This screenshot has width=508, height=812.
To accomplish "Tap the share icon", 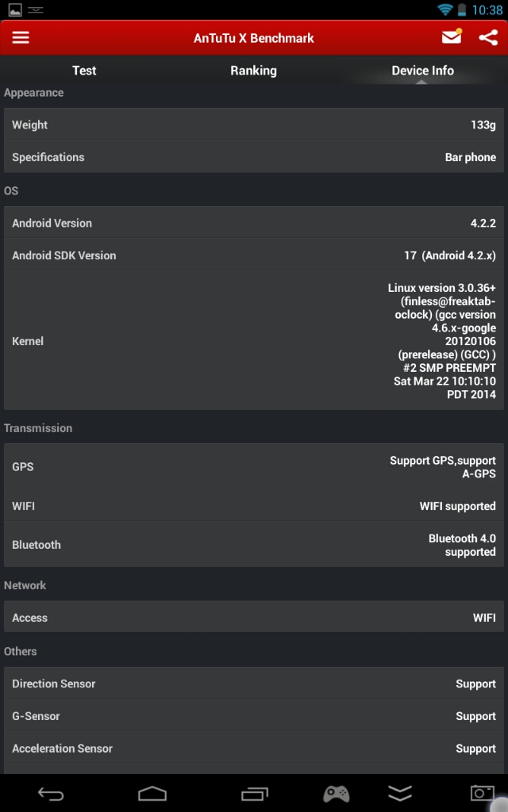I will click(x=488, y=37).
